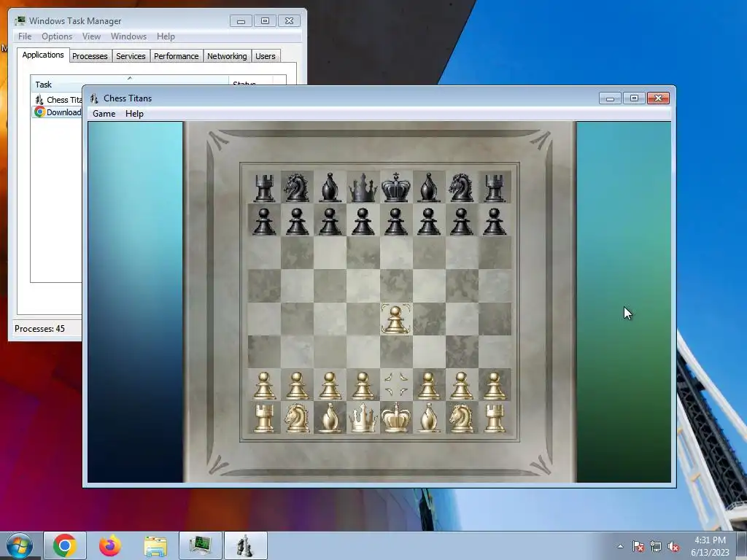This screenshot has width=747, height=560.
Task: Select the black queen piece
Action: pos(363,187)
